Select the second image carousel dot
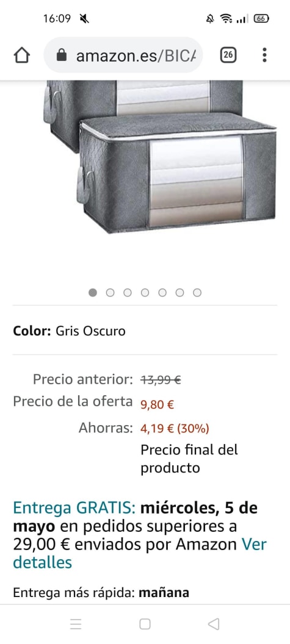This screenshot has width=290, height=644. 111,293
